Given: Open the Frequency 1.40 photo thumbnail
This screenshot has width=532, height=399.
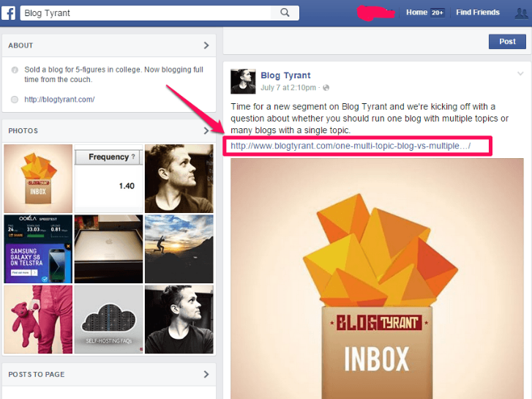Looking at the screenshot, I should (x=108, y=179).
